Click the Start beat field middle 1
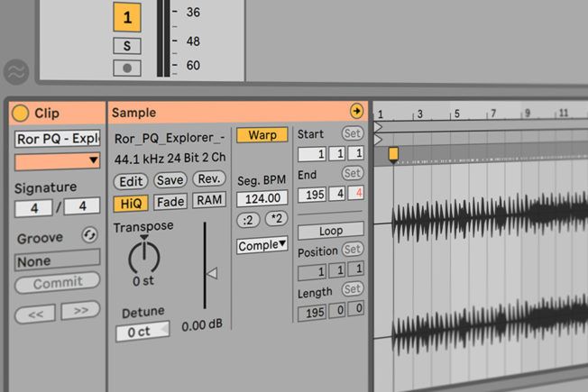Image resolution: width=588 pixels, height=392 pixels. point(336,154)
